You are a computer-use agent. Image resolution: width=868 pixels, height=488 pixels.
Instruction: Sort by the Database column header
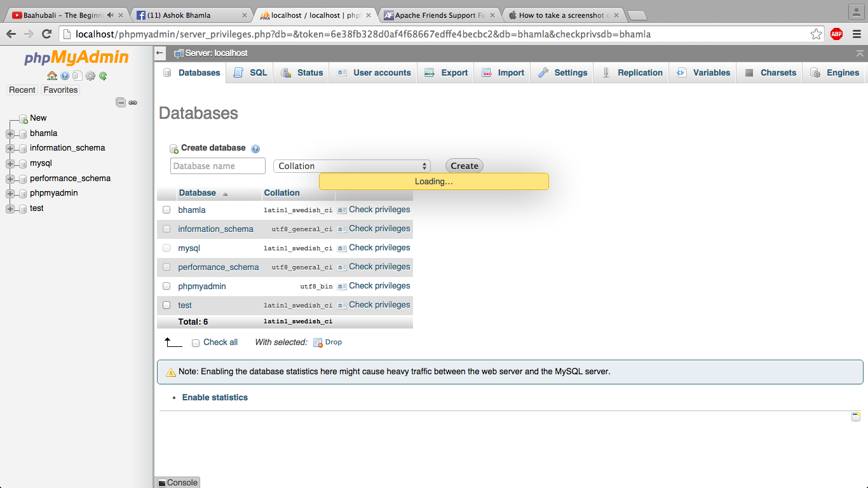coord(197,193)
